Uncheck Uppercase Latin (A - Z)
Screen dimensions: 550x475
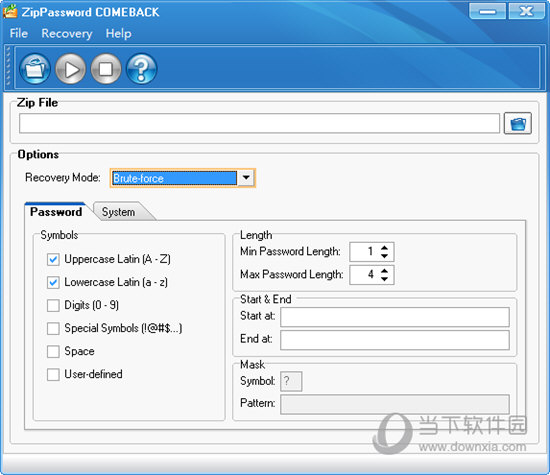tap(53, 260)
